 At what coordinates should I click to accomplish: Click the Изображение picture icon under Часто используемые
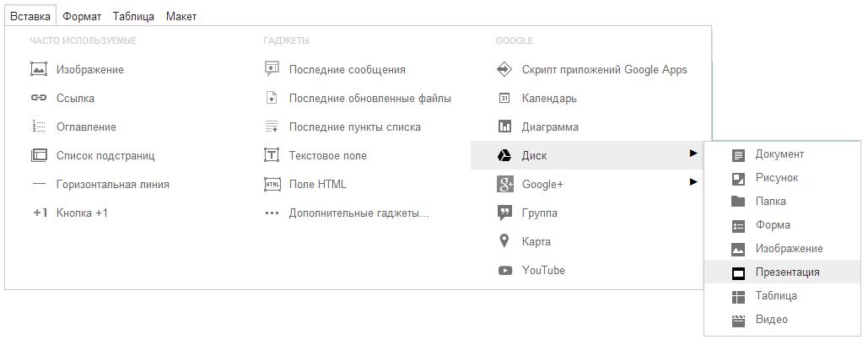coord(39,69)
